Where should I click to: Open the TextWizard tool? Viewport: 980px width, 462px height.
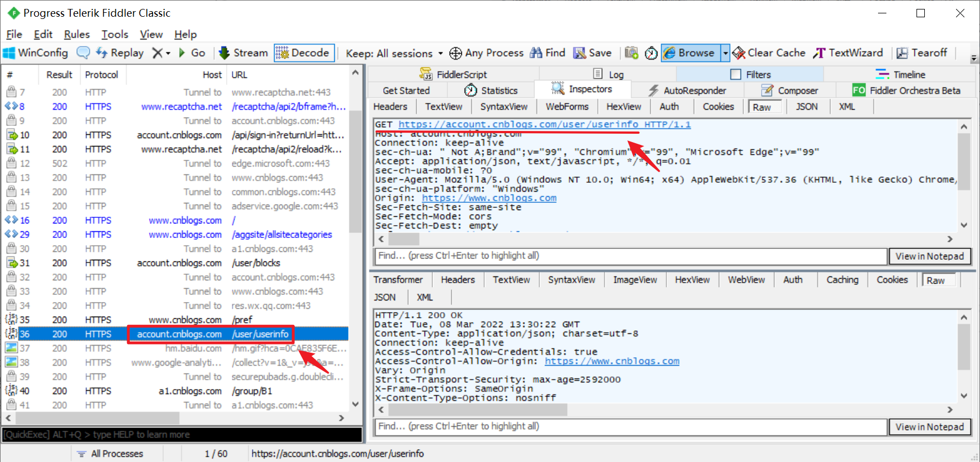[x=848, y=53]
